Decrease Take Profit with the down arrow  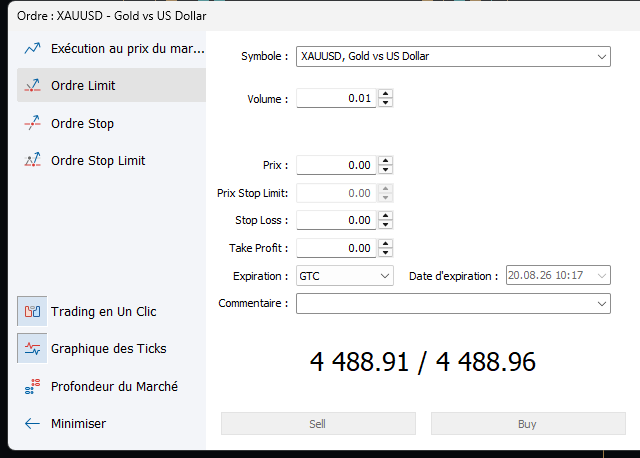click(386, 252)
